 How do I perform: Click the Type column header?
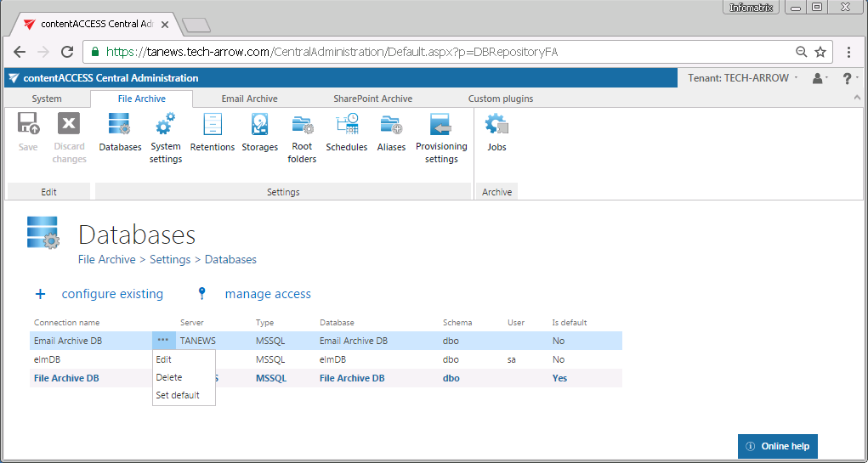[264, 323]
